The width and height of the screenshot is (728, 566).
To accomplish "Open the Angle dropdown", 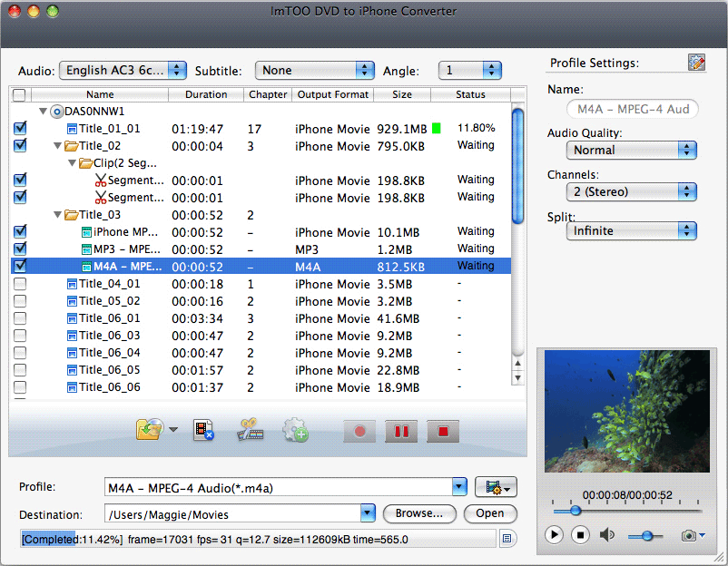I will 470,71.
